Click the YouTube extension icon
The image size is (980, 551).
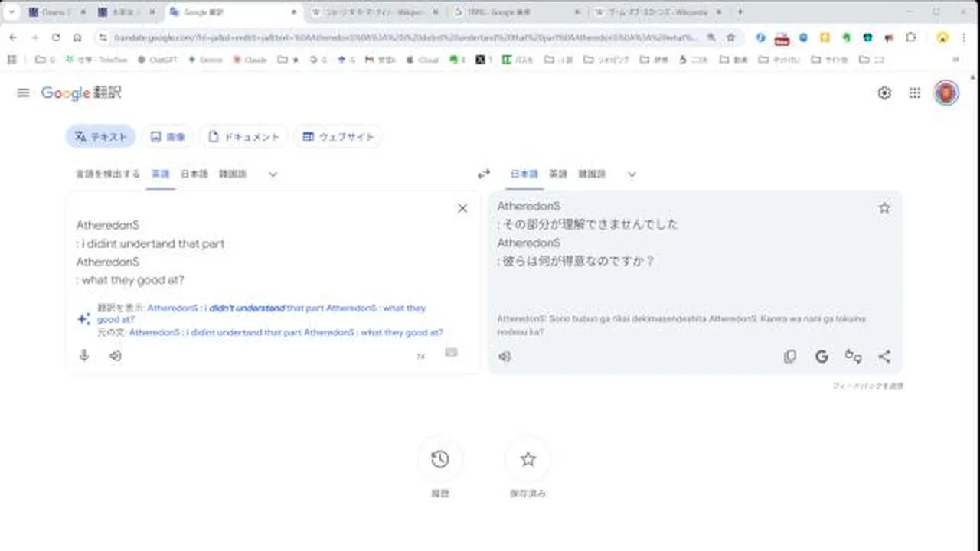(x=782, y=37)
